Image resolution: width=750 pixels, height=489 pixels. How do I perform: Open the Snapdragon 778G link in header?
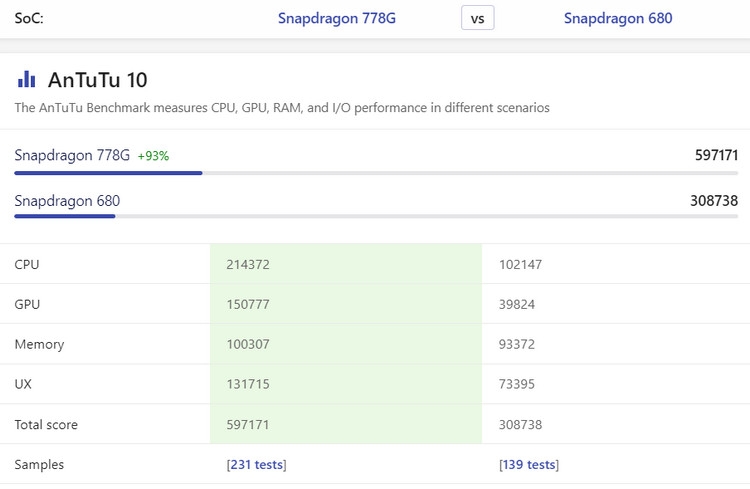[337, 18]
